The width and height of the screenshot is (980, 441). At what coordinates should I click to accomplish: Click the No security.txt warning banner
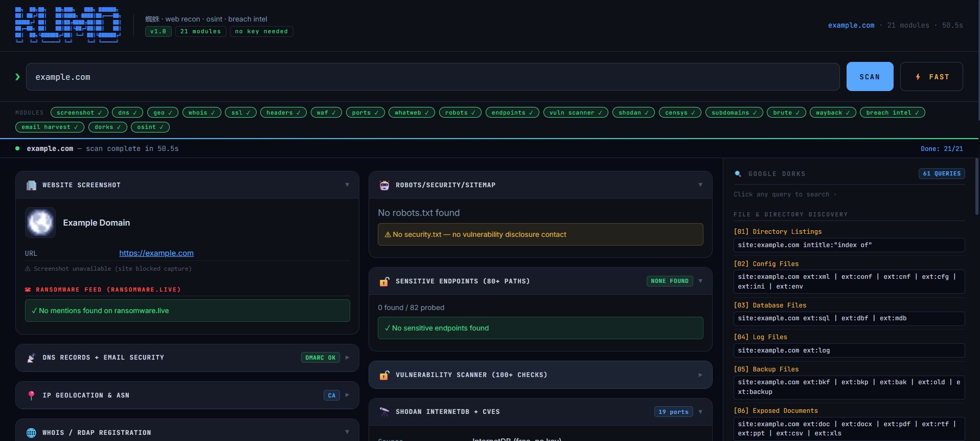click(x=540, y=234)
